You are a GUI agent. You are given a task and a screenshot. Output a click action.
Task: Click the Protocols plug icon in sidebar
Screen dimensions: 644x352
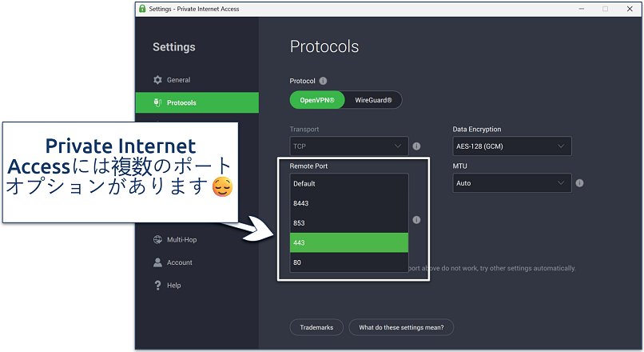[x=157, y=102]
